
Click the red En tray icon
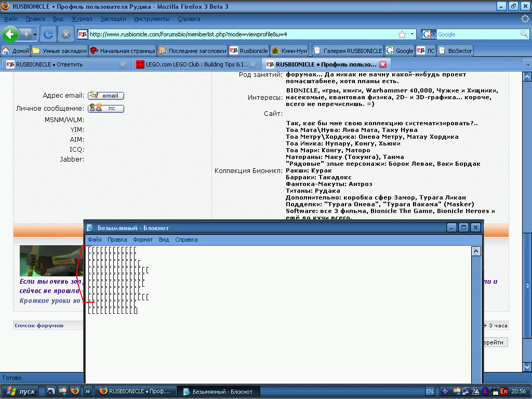504,391
